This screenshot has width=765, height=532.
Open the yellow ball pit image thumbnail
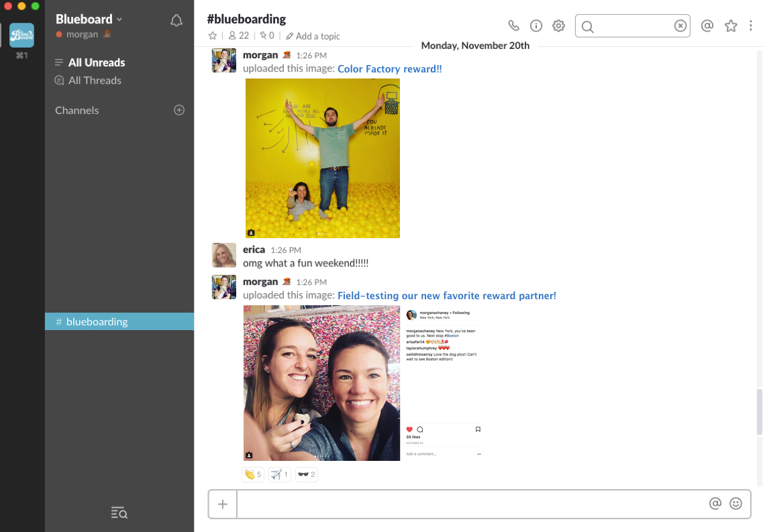323,158
